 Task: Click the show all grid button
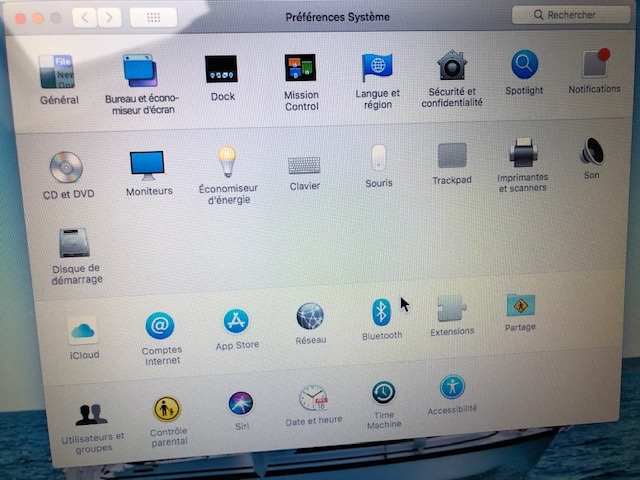tap(153, 18)
